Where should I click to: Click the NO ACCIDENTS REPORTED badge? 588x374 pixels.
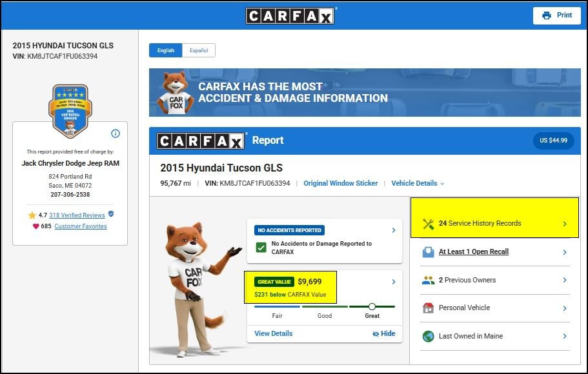click(x=290, y=230)
